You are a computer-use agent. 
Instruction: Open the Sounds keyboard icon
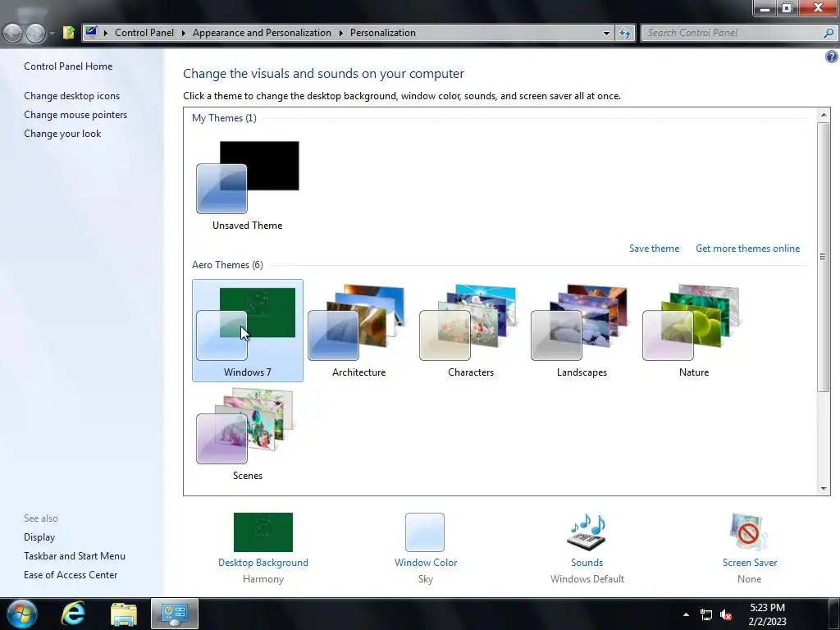point(587,532)
